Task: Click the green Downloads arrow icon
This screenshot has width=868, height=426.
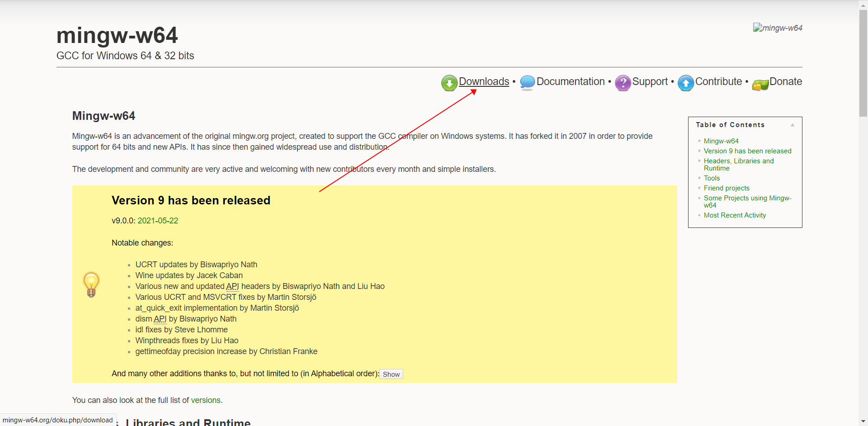Action: click(449, 83)
